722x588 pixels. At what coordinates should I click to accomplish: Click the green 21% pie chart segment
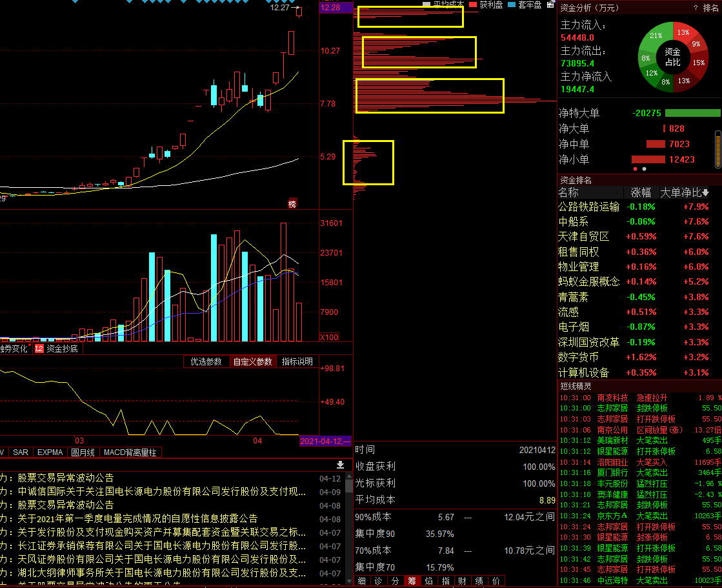657,36
